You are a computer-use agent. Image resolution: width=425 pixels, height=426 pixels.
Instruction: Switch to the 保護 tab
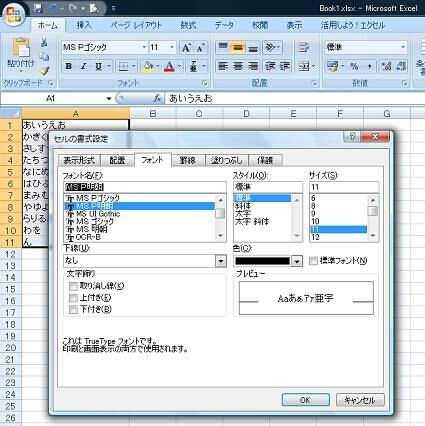(x=265, y=160)
